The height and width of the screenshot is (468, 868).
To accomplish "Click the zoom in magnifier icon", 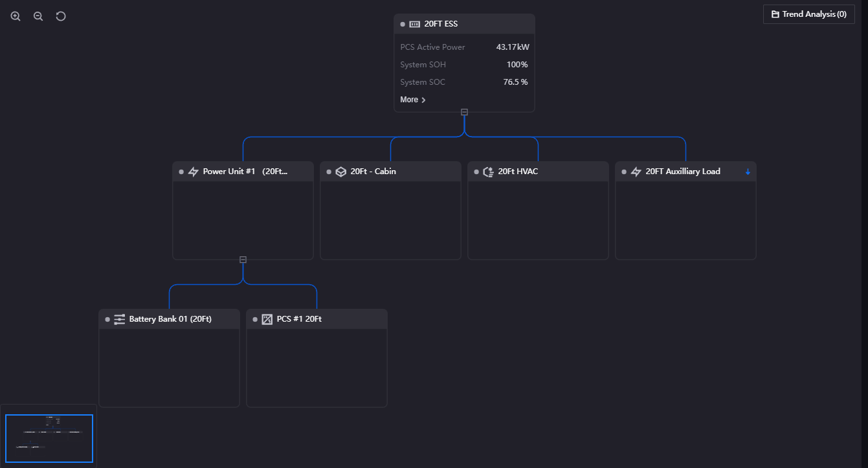I will (x=16, y=16).
